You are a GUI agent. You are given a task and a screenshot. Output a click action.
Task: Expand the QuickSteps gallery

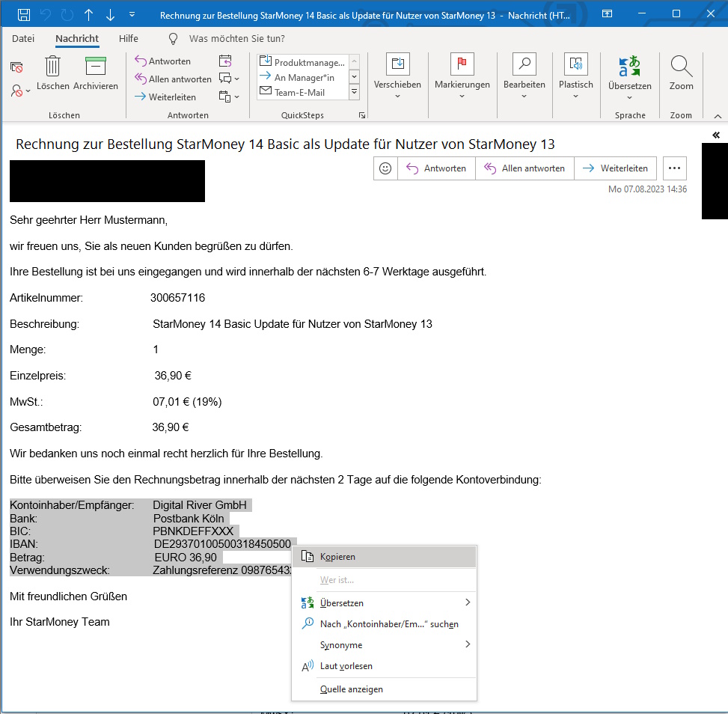click(x=354, y=91)
